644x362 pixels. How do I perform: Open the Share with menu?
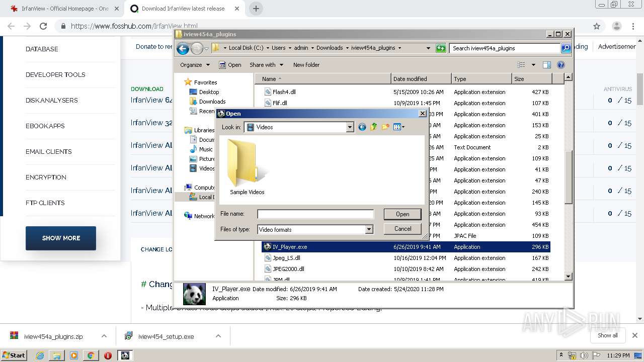(x=266, y=65)
